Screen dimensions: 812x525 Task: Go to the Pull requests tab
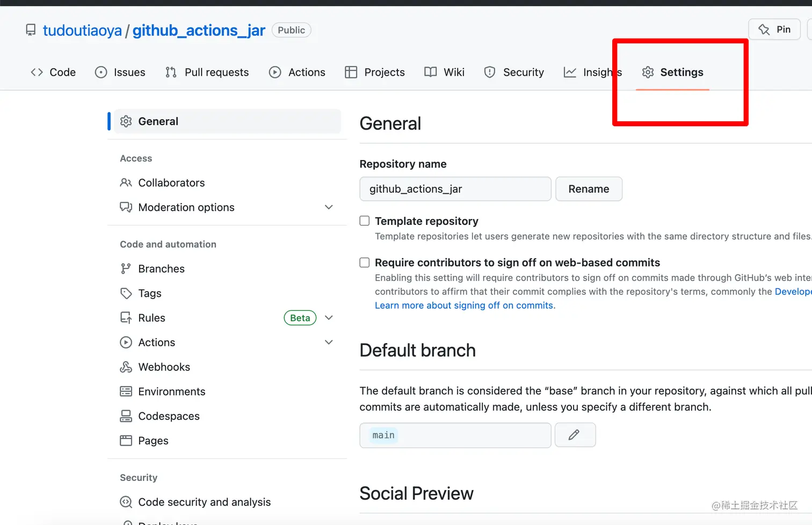(x=207, y=72)
